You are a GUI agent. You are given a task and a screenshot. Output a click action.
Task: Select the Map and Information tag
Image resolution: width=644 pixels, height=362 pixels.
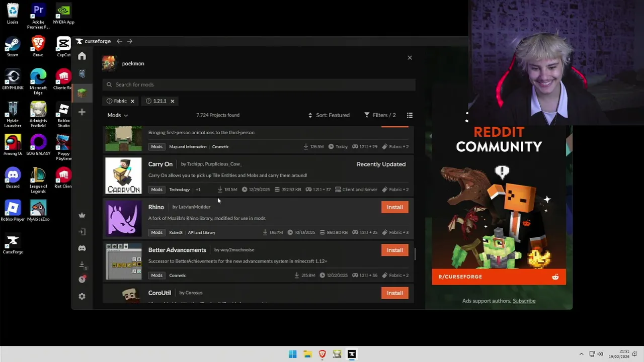(188, 147)
